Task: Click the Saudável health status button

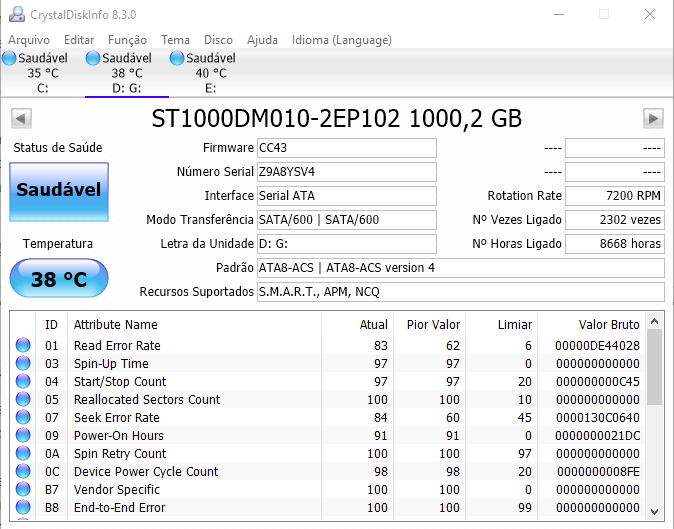Action: tap(59, 192)
